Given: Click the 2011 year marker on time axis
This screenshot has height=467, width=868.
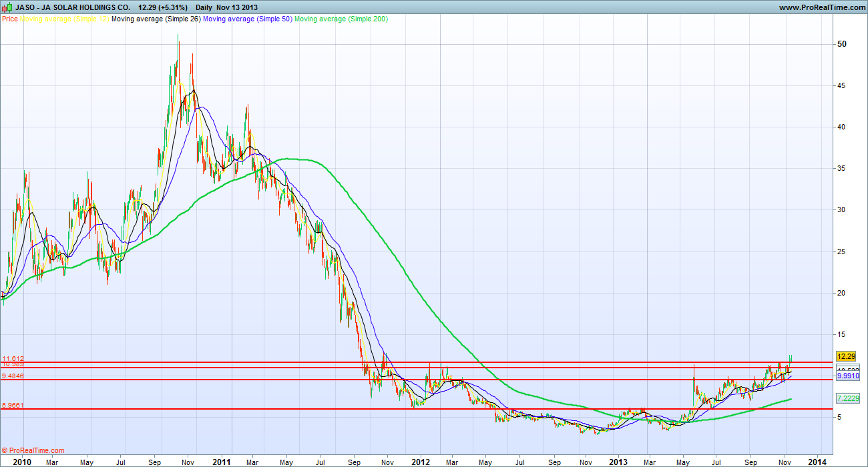Looking at the screenshot, I should tap(221, 461).
